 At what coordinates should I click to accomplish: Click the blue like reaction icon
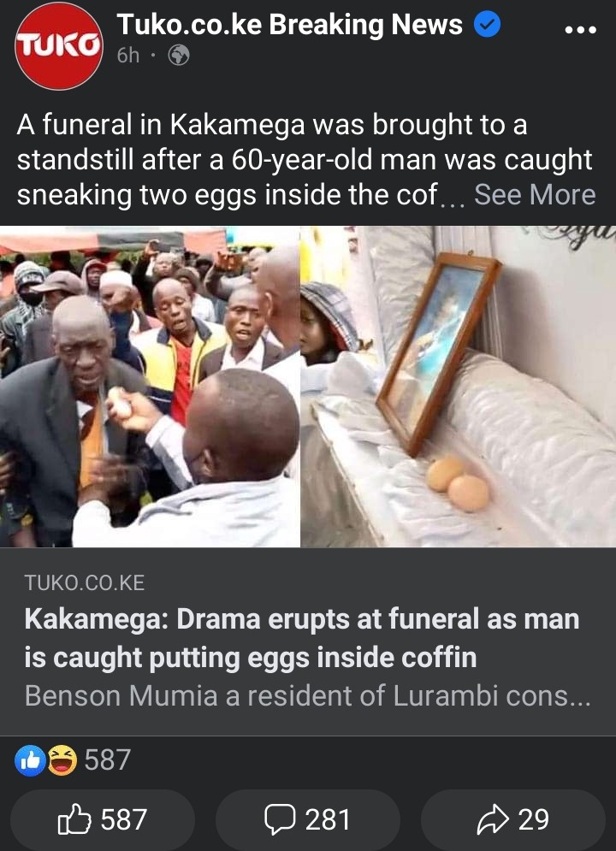pos(30,759)
